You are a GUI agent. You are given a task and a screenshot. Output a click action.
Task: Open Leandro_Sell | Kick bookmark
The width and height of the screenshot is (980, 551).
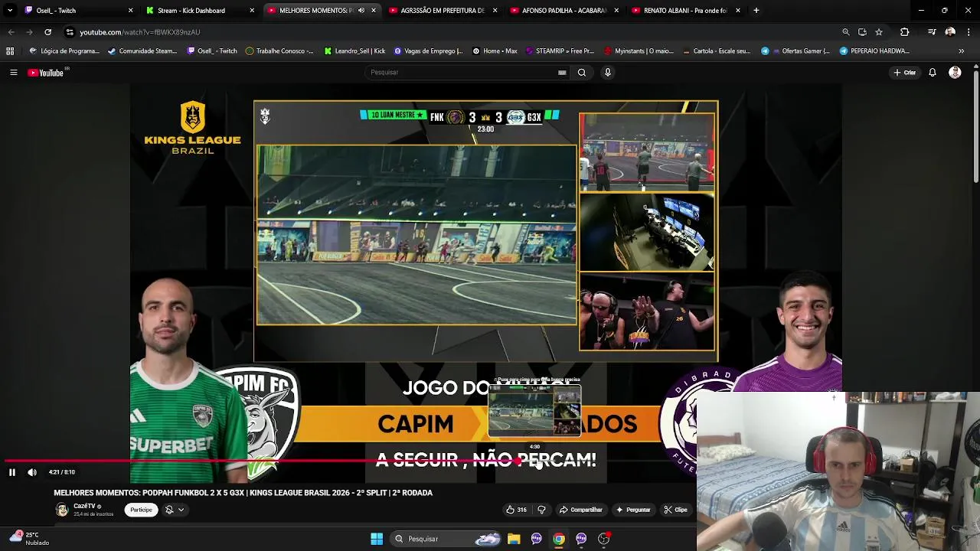click(x=354, y=51)
